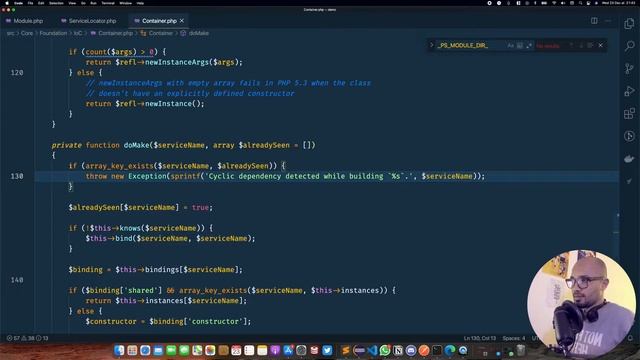Open the src breadcrumb dropdown
The image size is (640, 360).
[10, 33]
